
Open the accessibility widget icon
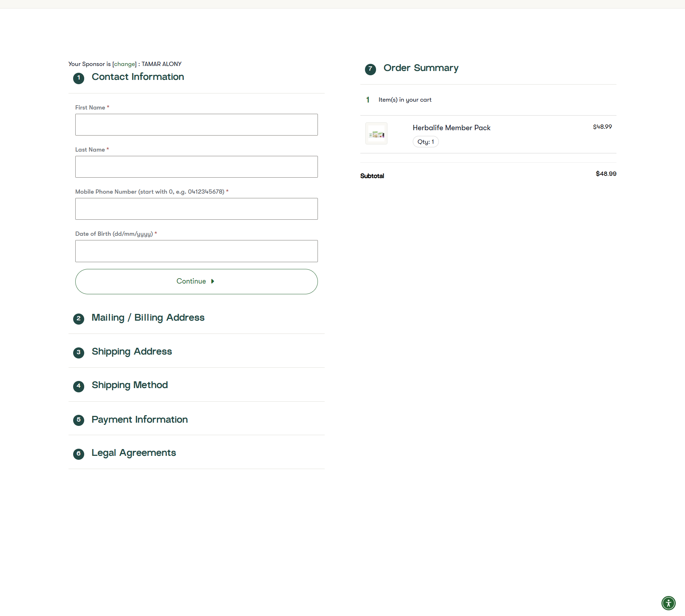(x=668, y=603)
